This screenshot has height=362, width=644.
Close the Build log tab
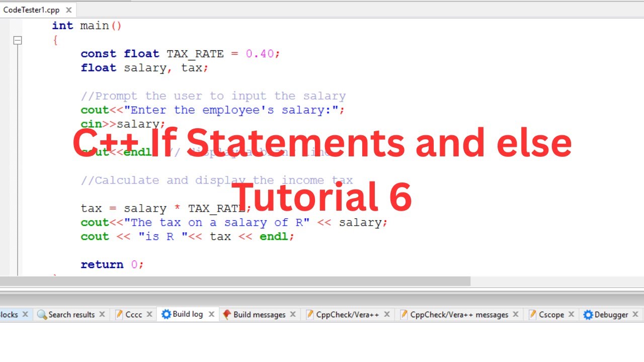(211, 314)
